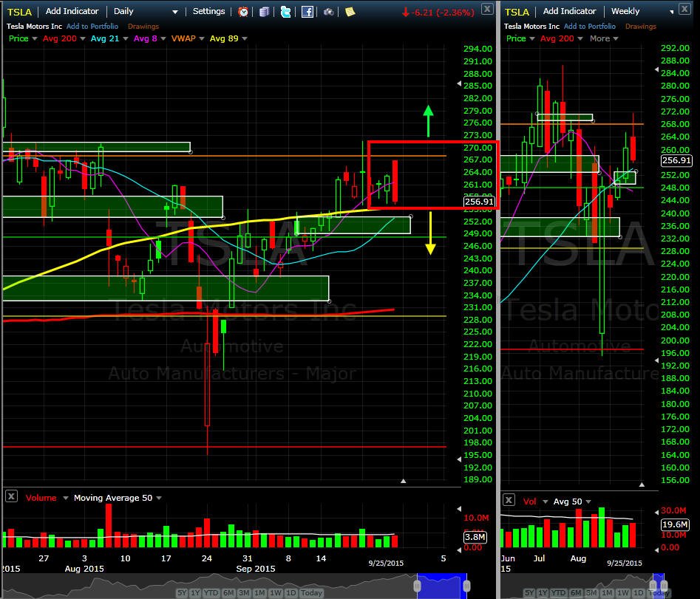Open Drawings on the daily chart
Screen dimensions: 700x599
pos(143,27)
